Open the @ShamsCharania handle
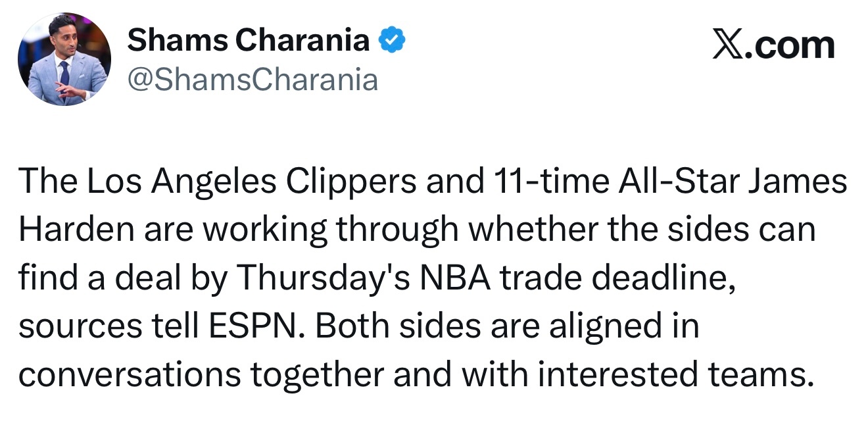The width and height of the screenshot is (868, 429). tap(253, 80)
